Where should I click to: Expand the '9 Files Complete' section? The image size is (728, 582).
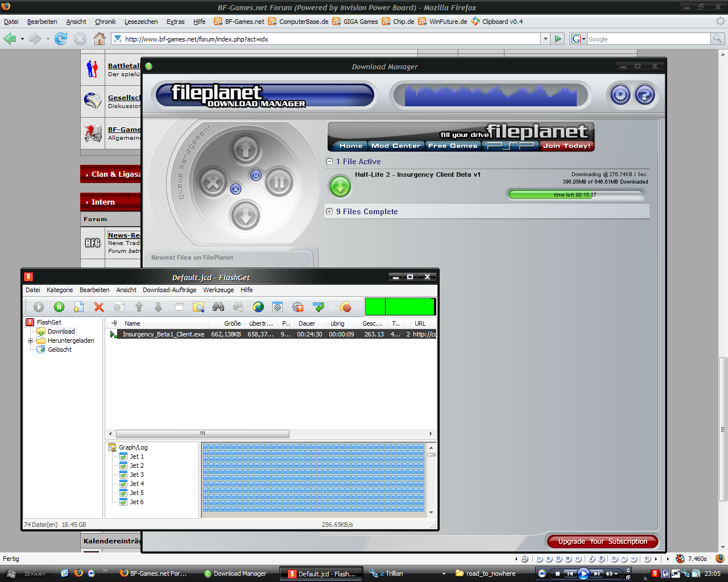(x=329, y=211)
